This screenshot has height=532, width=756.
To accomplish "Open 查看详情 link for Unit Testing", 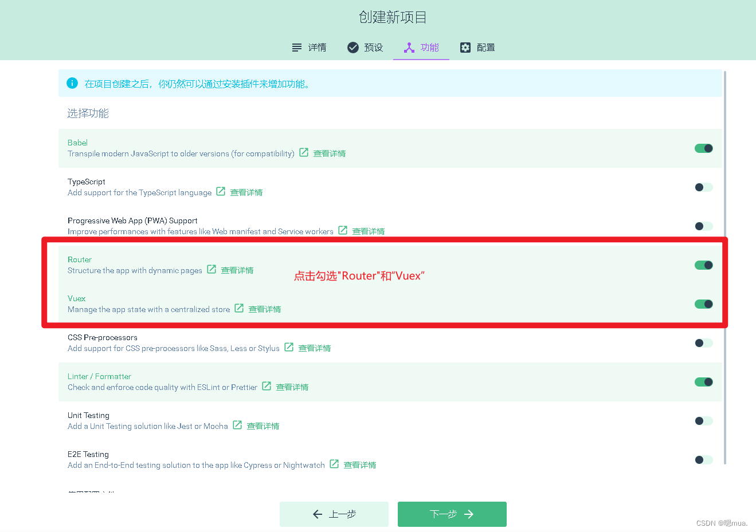I will 263,426.
